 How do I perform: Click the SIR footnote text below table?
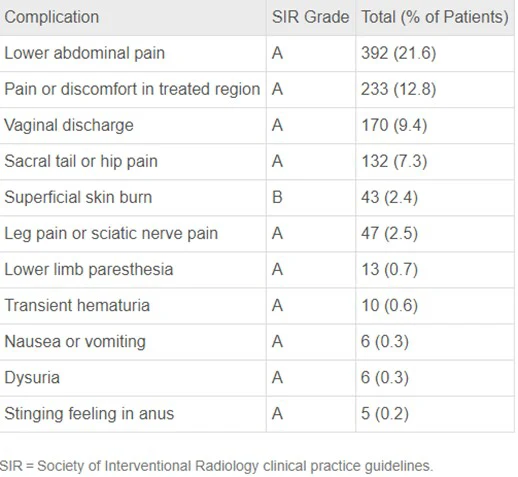(216, 466)
